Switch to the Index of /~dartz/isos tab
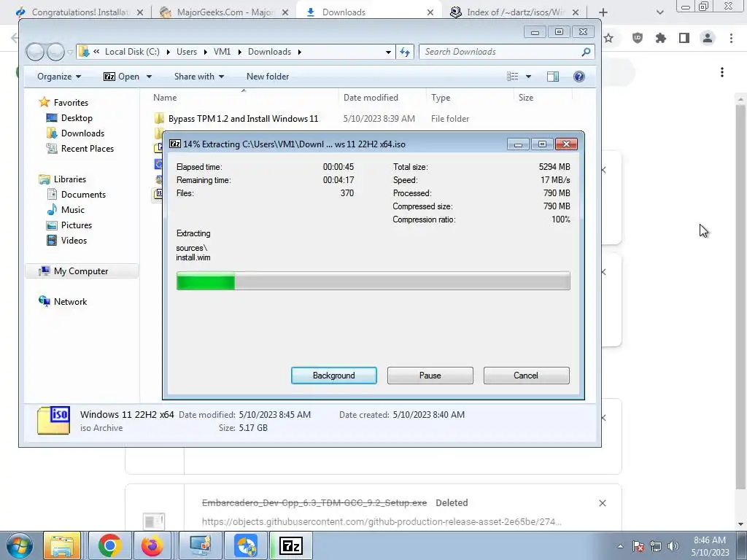The width and height of the screenshot is (747, 560). click(514, 12)
